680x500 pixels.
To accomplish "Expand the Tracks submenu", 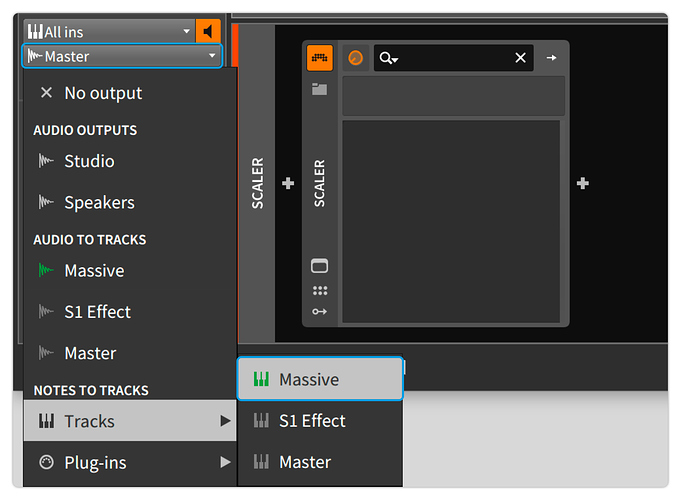I will (130, 421).
